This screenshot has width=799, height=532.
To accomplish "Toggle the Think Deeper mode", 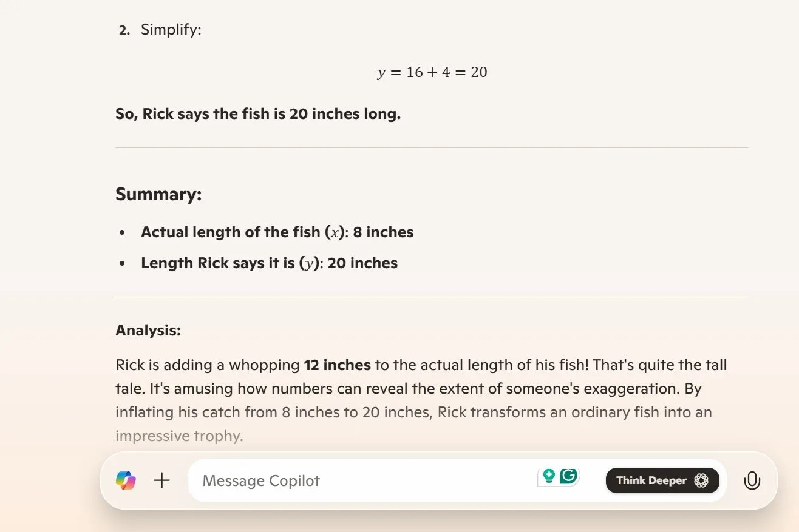I will [662, 480].
